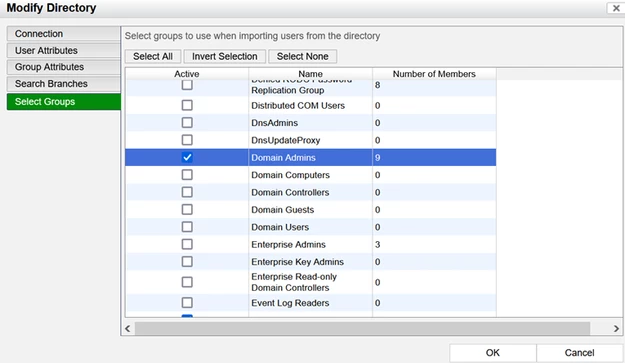The image size is (625, 363).
Task: Tick the Event Log Readers checkbox
Action: point(187,302)
